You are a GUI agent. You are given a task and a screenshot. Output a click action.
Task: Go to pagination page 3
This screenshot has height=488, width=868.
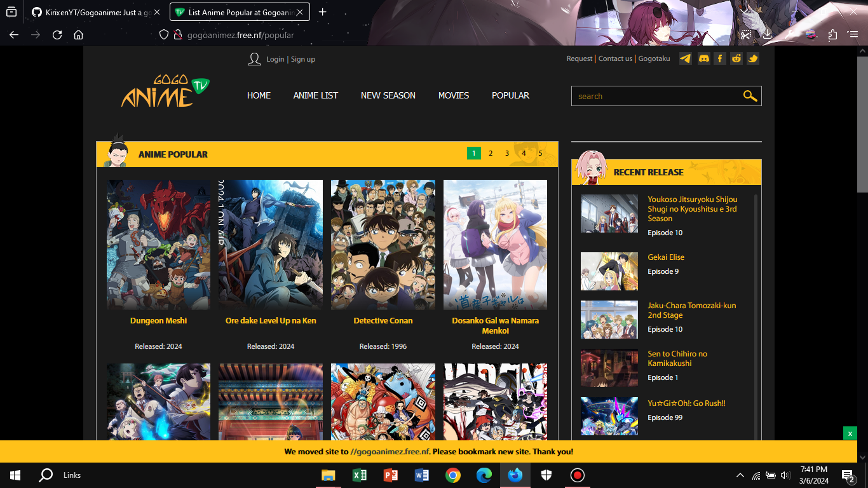click(x=507, y=153)
